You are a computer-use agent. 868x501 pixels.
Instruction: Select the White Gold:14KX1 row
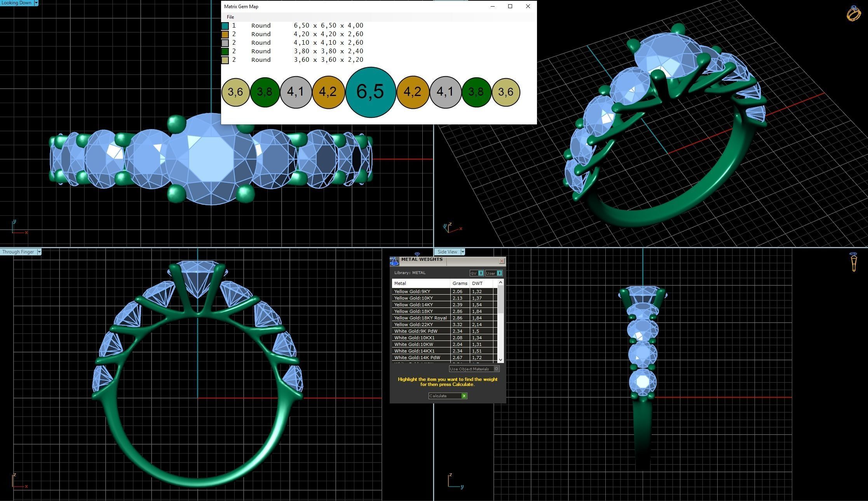click(444, 351)
